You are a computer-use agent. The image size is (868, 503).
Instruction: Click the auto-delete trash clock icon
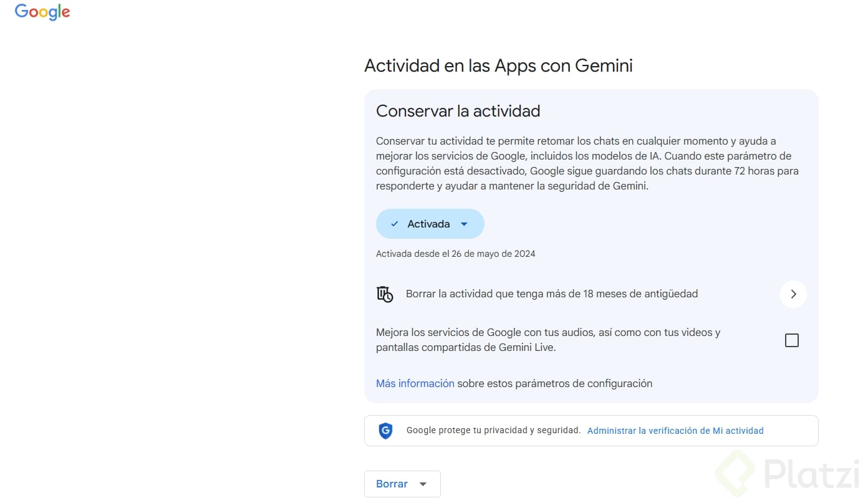coord(385,294)
